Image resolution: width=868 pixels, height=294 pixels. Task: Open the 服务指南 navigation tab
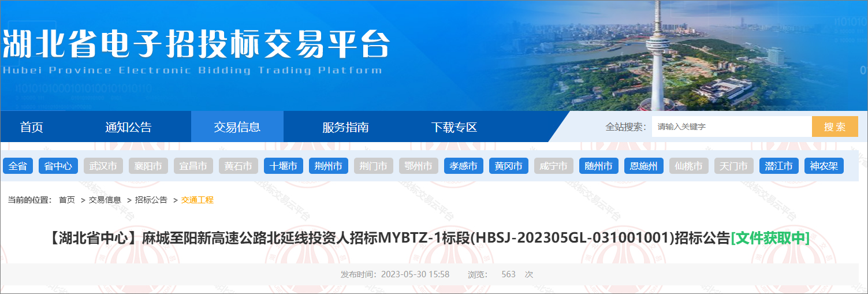(x=345, y=127)
